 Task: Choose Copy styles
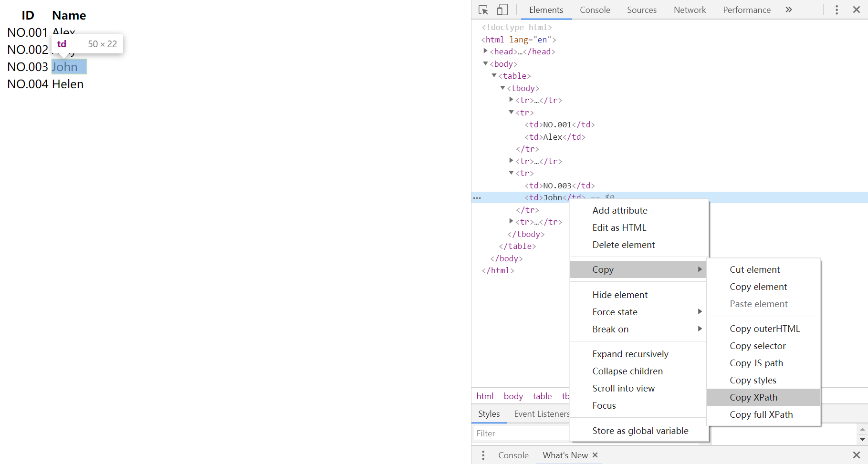(x=763, y=380)
